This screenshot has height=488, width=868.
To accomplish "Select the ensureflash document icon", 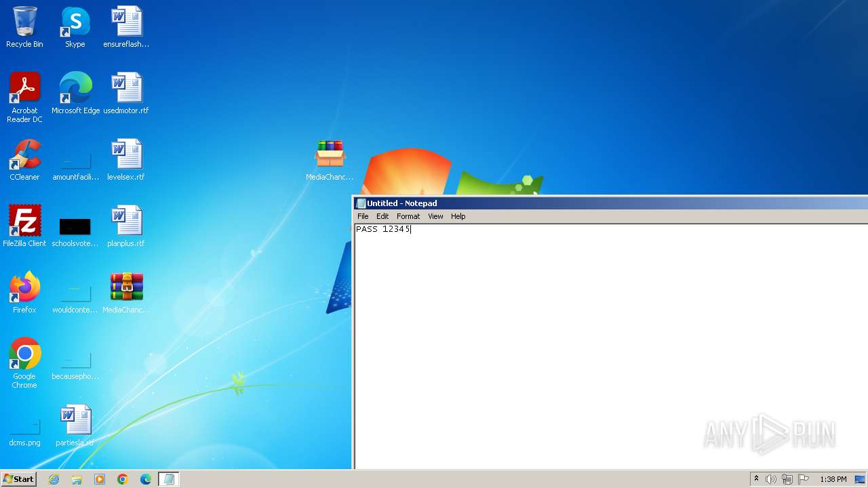I will click(126, 27).
